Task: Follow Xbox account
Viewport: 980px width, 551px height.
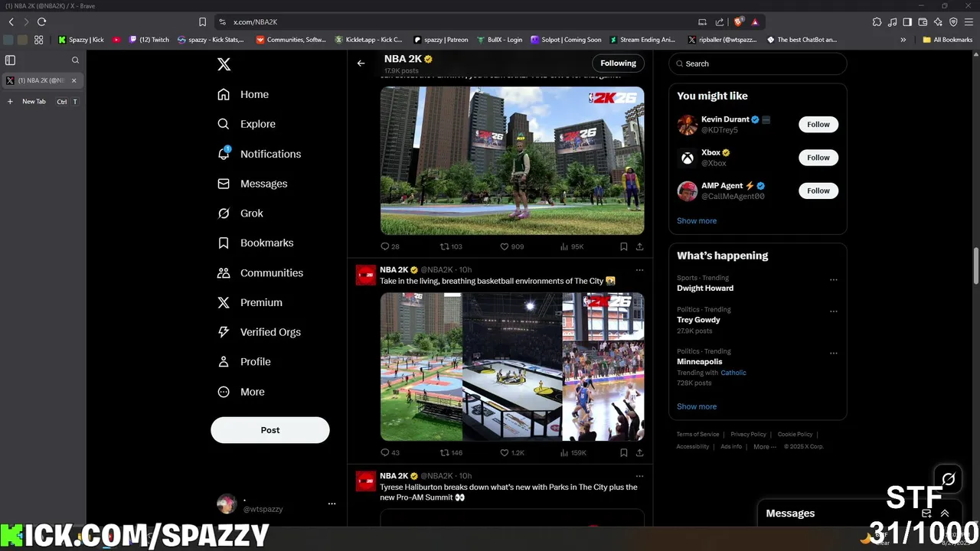Action: 818,158
